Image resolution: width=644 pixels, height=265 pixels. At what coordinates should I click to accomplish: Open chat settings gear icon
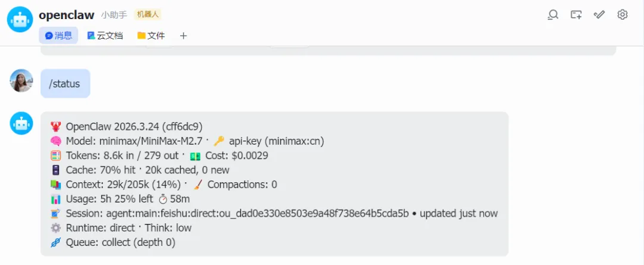pos(623,15)
